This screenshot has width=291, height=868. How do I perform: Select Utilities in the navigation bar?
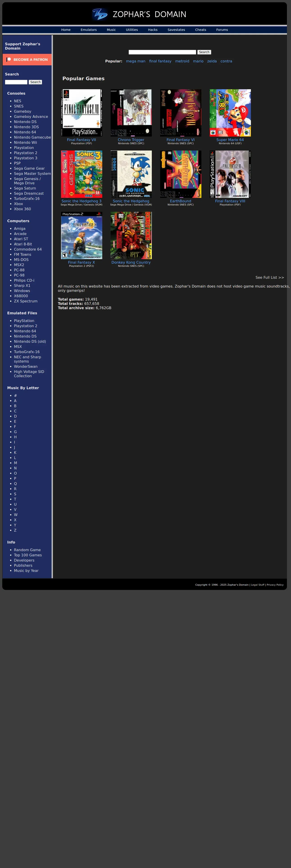click(132, 30)
